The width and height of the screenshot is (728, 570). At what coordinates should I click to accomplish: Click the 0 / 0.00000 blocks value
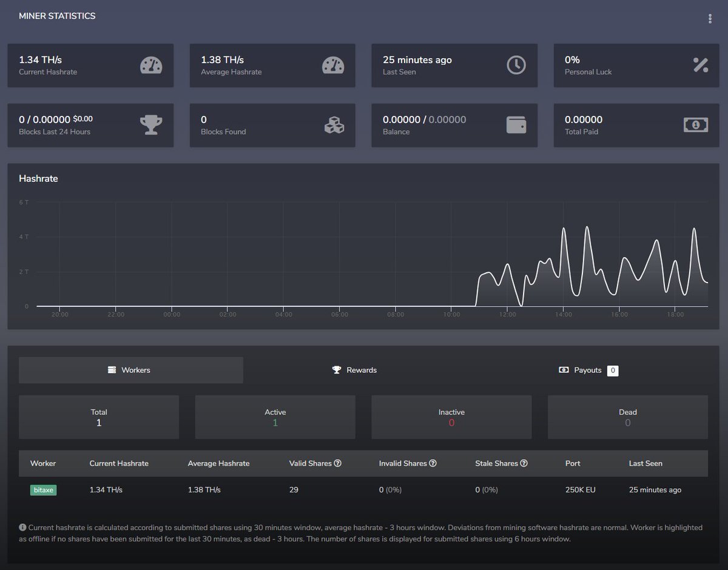pos(56,119)
